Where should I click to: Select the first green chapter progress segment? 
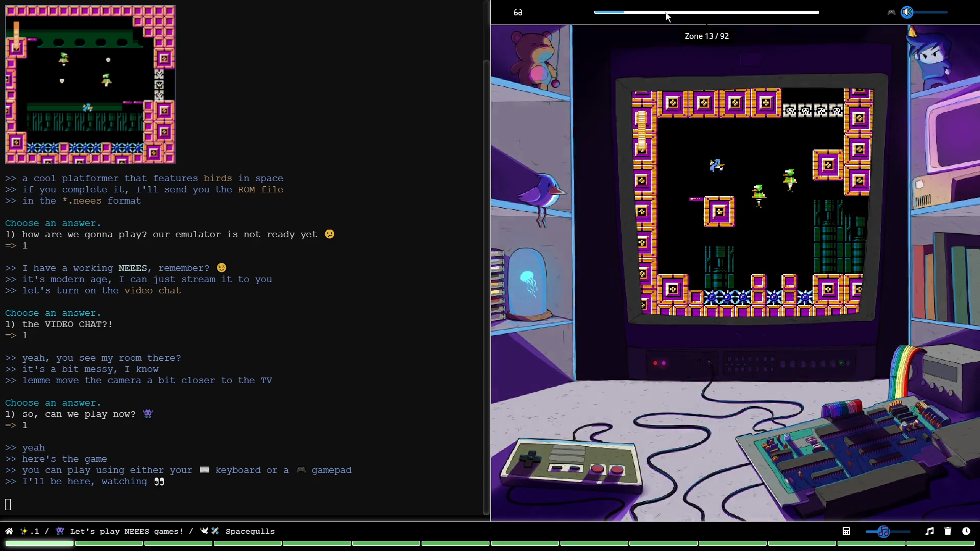[39, 544]
